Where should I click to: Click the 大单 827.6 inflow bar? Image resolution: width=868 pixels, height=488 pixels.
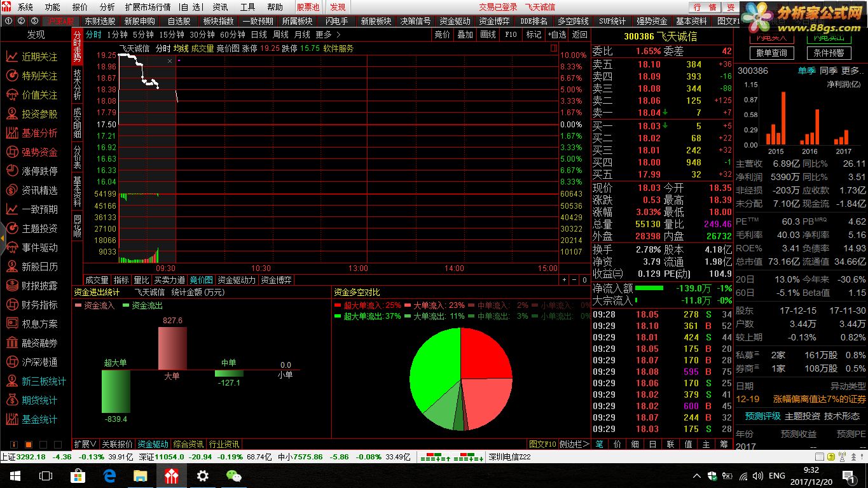pyautogui.click(x=172, y=347)
